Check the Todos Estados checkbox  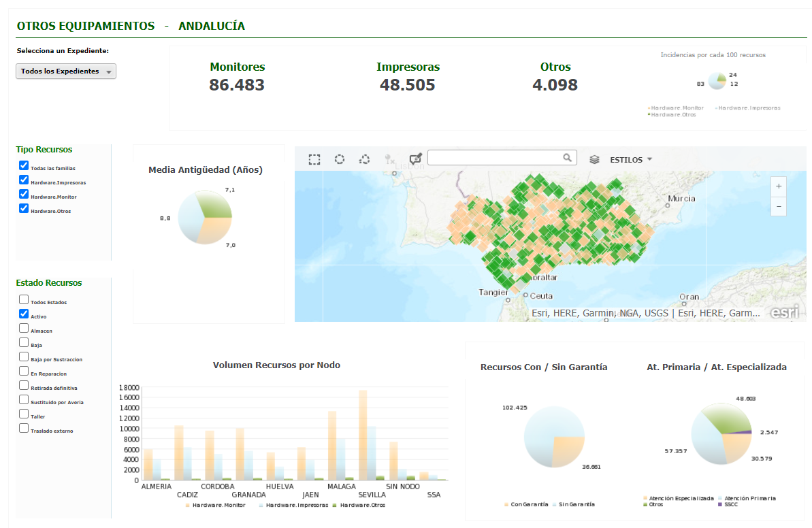click(24, 299)
